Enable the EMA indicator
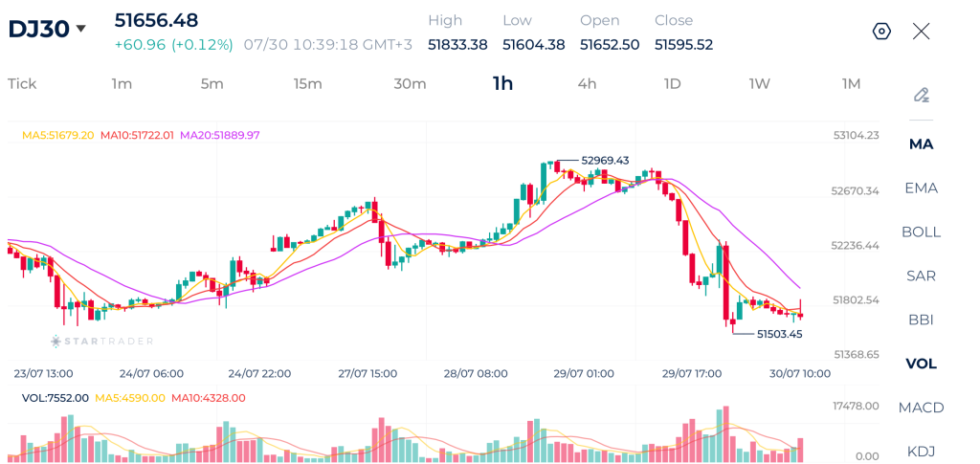 click(922, 188)
